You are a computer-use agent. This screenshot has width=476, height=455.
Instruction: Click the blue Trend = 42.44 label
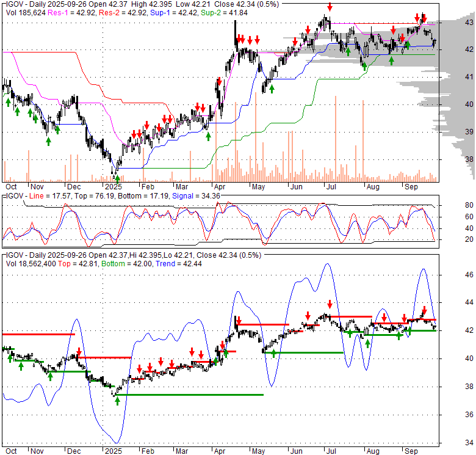click(x=179, y=264)
